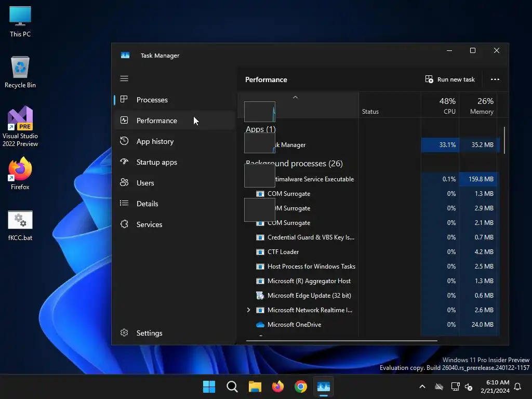Open the notifications bell

[x=518, y=387]
